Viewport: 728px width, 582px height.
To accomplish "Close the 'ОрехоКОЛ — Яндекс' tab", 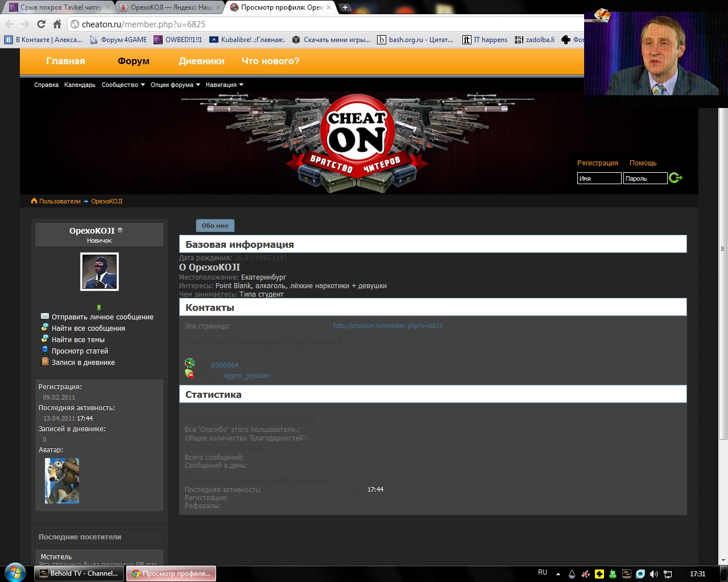I will point(218,7).
